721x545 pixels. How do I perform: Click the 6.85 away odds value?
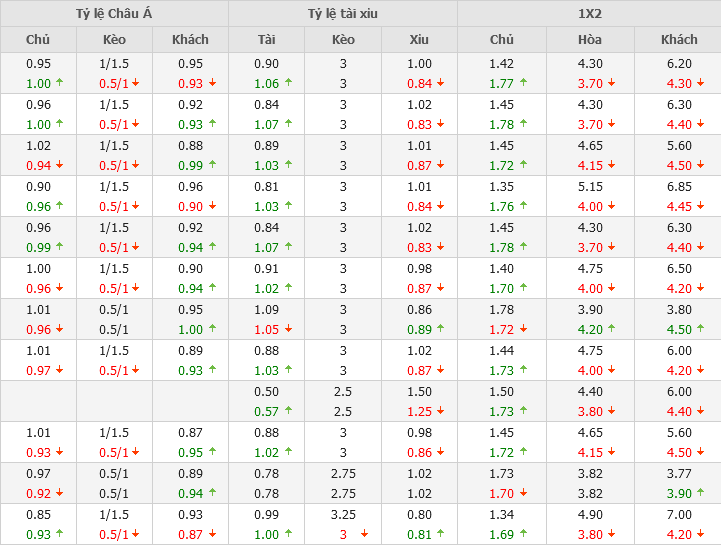coord(679,186)
